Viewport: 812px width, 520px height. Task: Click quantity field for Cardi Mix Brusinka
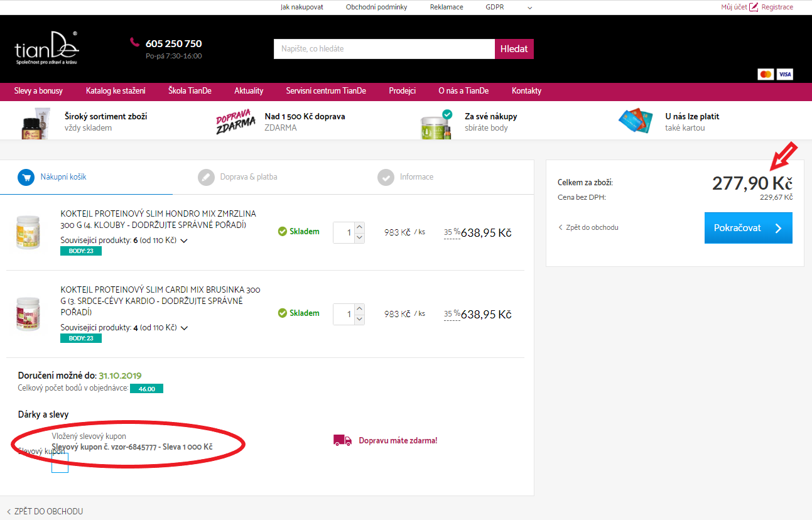pos(344,314)
